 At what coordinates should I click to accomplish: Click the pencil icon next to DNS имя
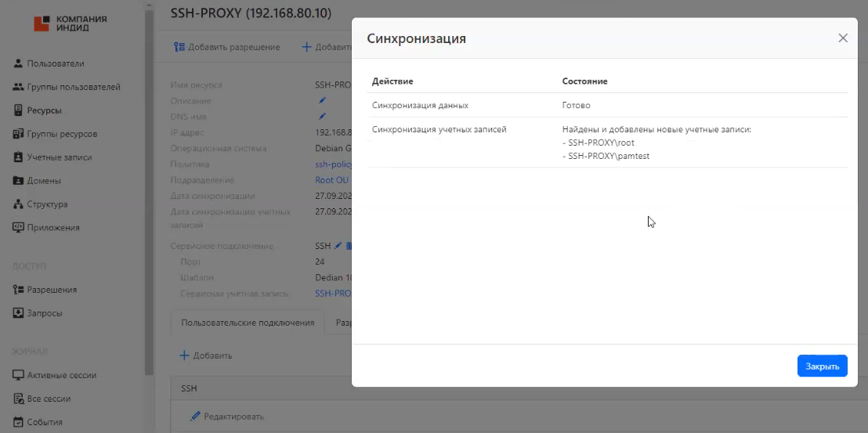(322, 116)
